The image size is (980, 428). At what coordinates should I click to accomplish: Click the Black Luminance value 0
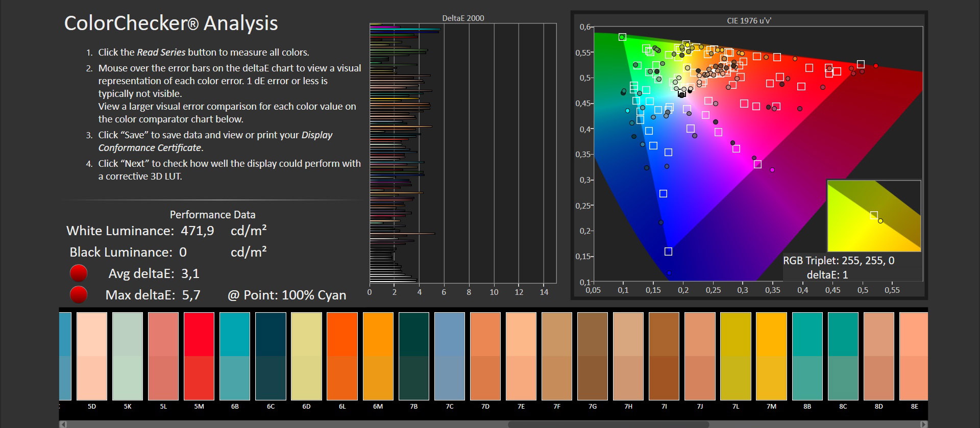click(183, 252)
